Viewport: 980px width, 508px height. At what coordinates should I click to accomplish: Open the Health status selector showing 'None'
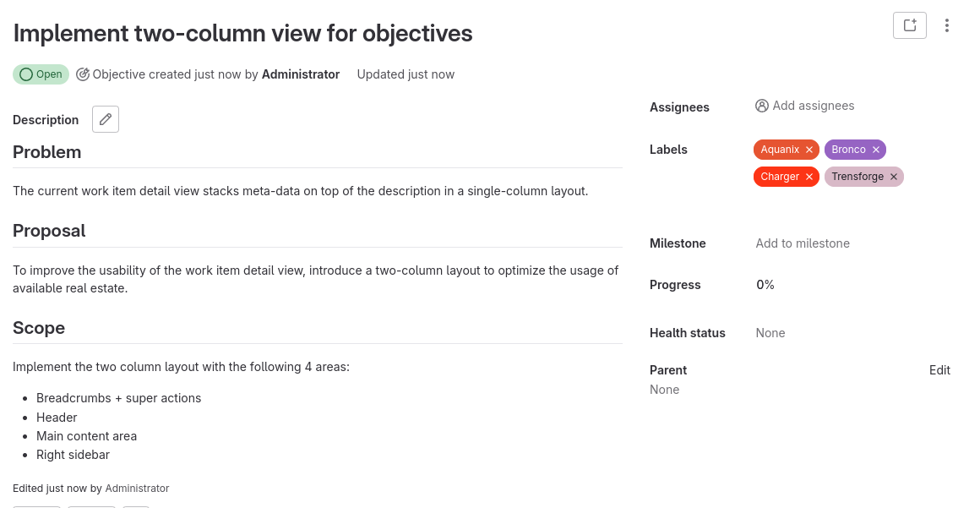point(770,332)
